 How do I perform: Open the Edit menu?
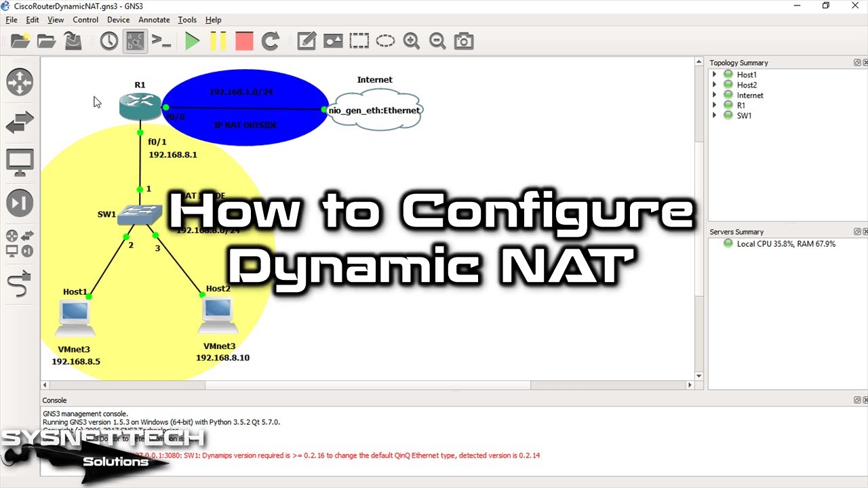[33, 20]
